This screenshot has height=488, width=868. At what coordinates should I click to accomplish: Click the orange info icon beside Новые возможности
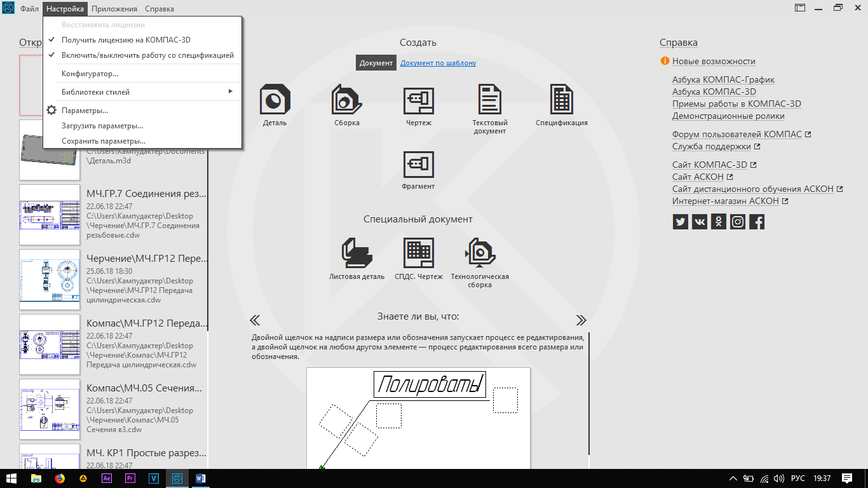(x=665, y=61)
